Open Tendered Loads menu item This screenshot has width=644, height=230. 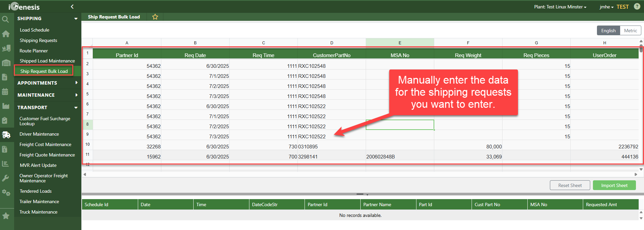click(x=36, y=191)
